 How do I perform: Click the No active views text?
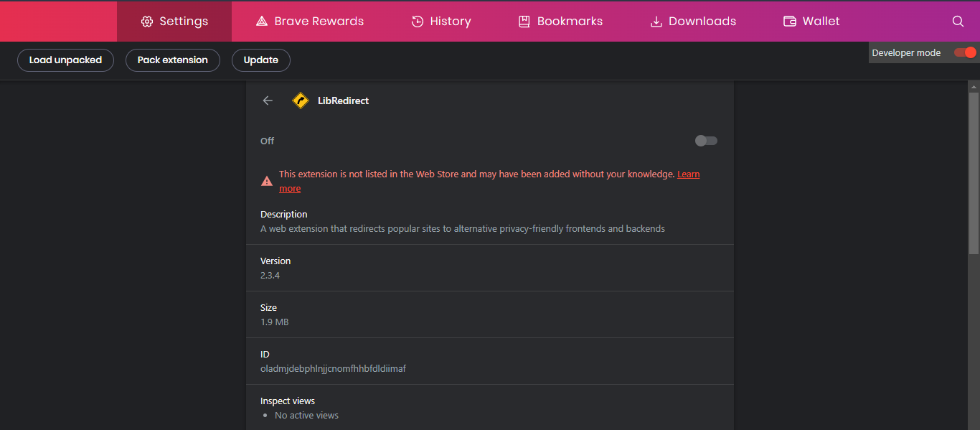(306, 415)
